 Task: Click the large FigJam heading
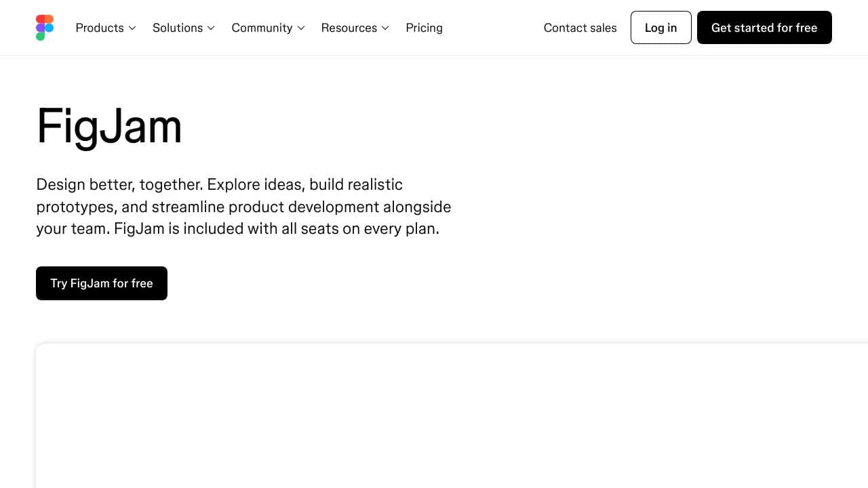(x=109, y=127)
